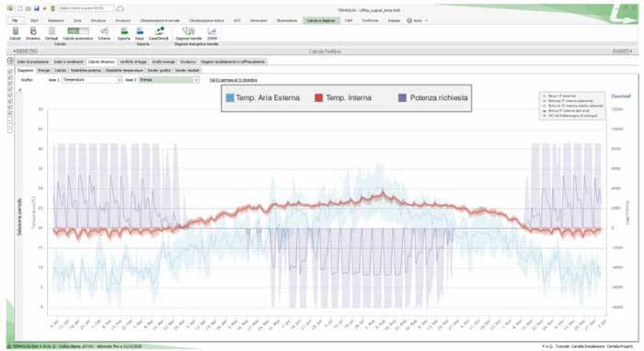Click the open folder quick-access icon
Screen dimensions: 644x351
pos(28,8)
